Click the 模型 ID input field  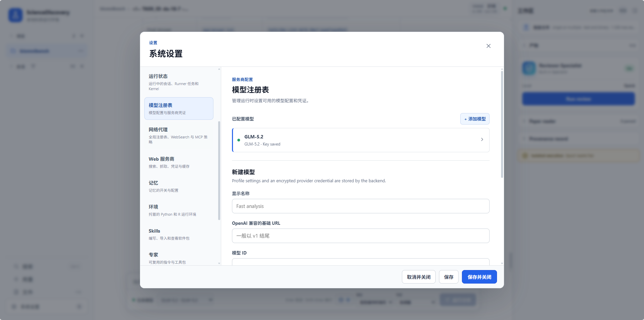[x=361, y=262]
